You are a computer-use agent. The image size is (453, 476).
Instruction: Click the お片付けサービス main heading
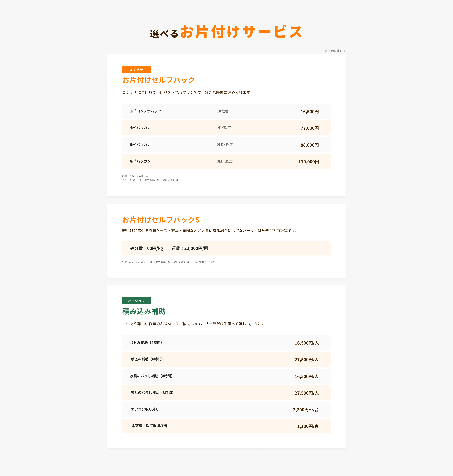point(241,32)
